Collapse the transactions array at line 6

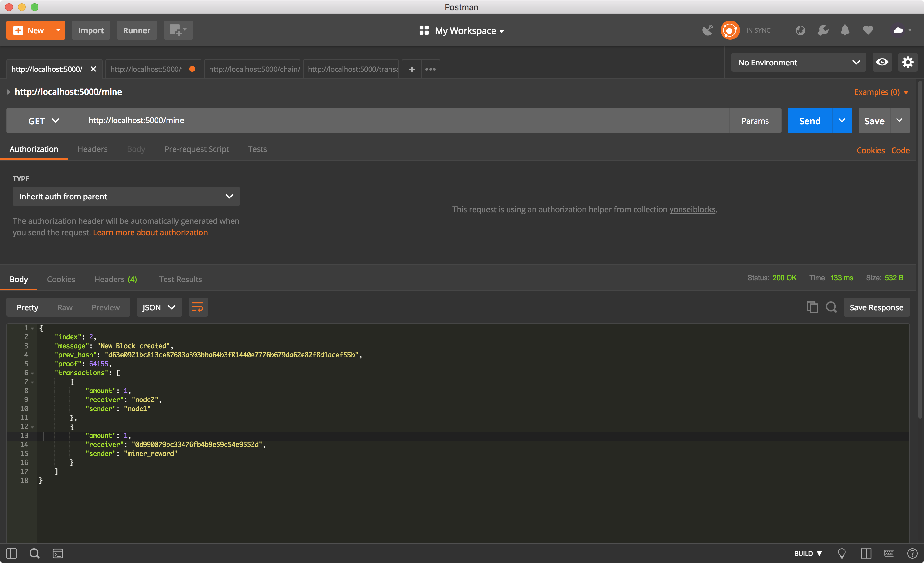[33, 373]
